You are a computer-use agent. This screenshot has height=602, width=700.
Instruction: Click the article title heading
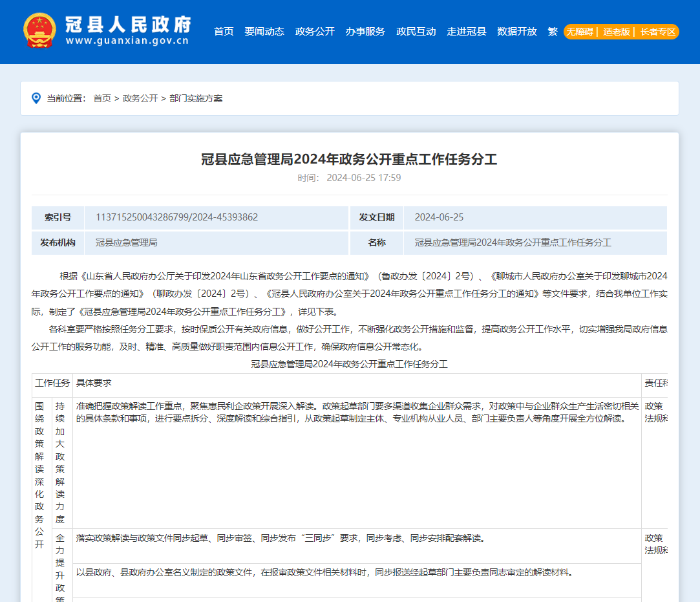(349, 159)
